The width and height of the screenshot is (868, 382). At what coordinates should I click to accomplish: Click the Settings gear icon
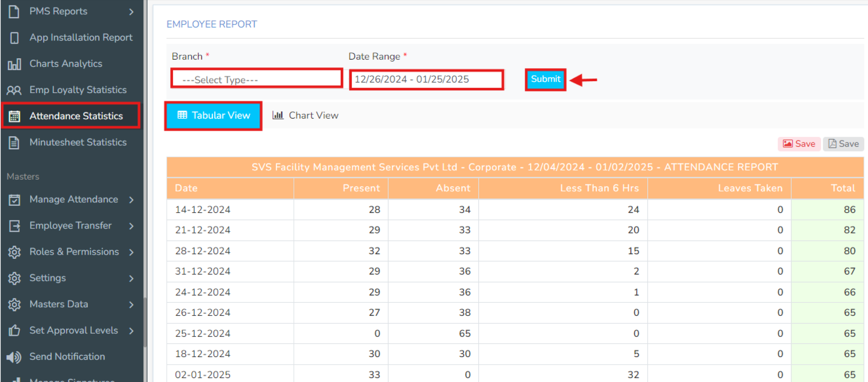14,278
